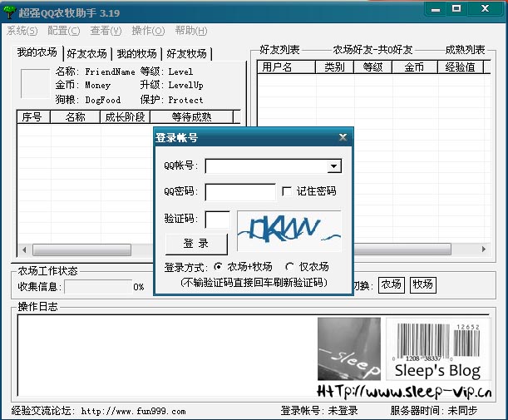Click the 成长阶段 column header
The width and height of the screenshot is (508, 420).
[125, 117]
